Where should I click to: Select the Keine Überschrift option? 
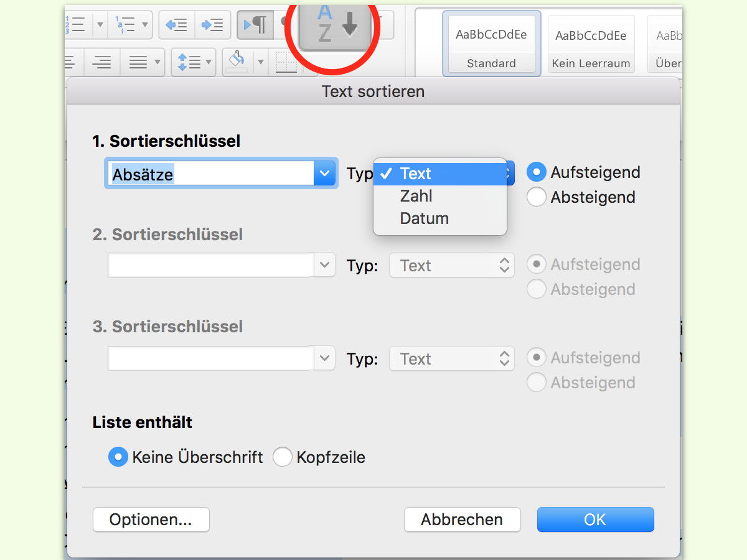coord(118,457)
